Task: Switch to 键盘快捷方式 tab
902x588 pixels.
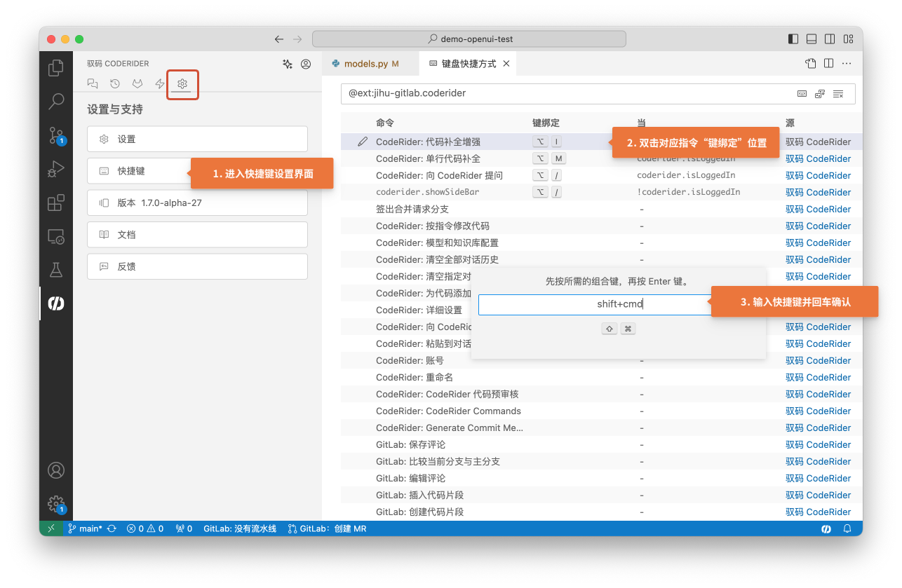Action: [469, 64]
